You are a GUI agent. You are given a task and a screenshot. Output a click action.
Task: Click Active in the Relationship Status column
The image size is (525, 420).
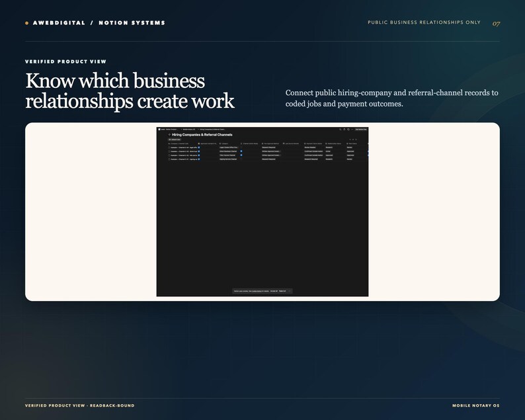(x=328, y=151)
